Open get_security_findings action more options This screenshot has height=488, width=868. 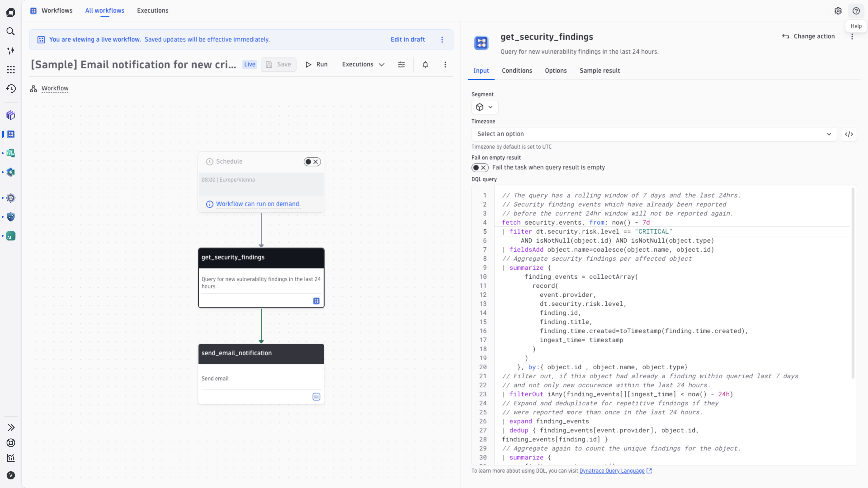(852, 36)
